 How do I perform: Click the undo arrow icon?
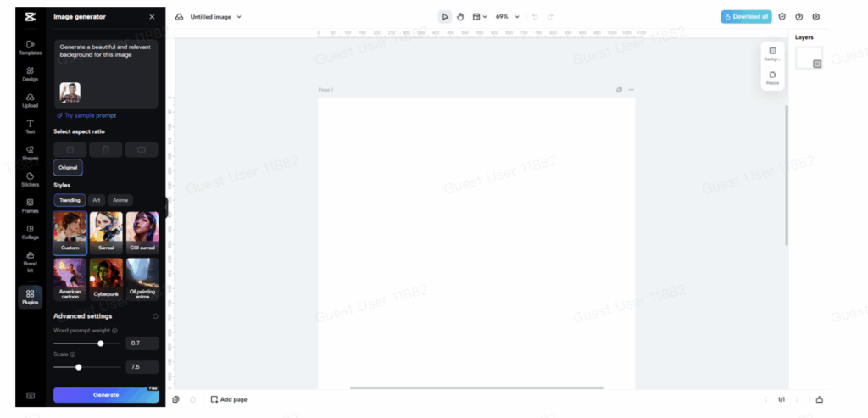(535, 16)
